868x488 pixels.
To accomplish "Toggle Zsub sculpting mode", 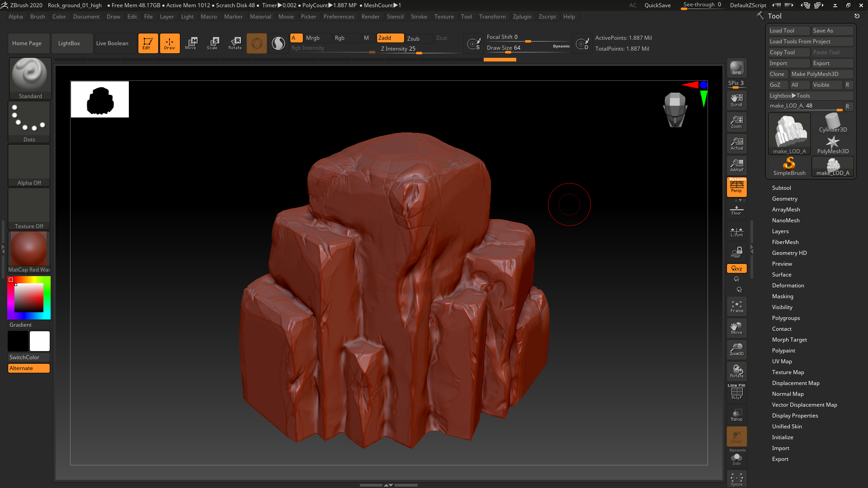I will click(x=414, y=38).
